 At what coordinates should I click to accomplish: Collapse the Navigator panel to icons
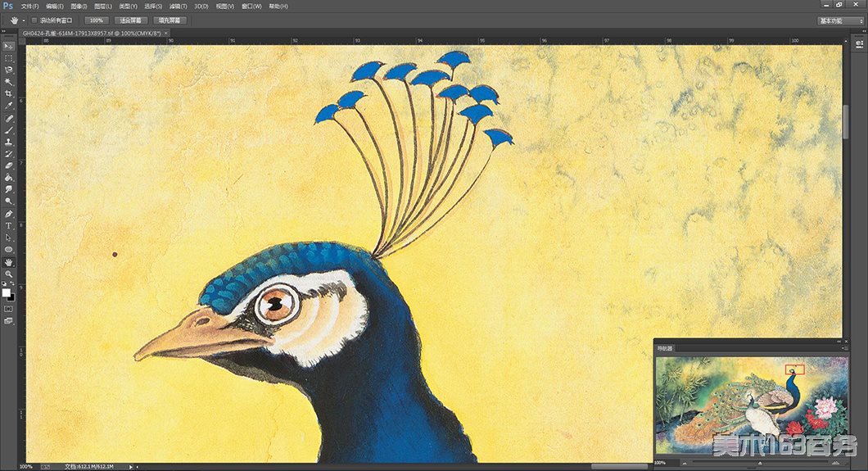pos(839,342)
